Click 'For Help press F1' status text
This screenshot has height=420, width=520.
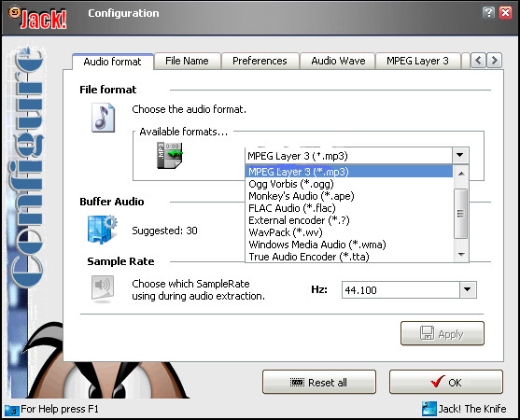[60, 409]
